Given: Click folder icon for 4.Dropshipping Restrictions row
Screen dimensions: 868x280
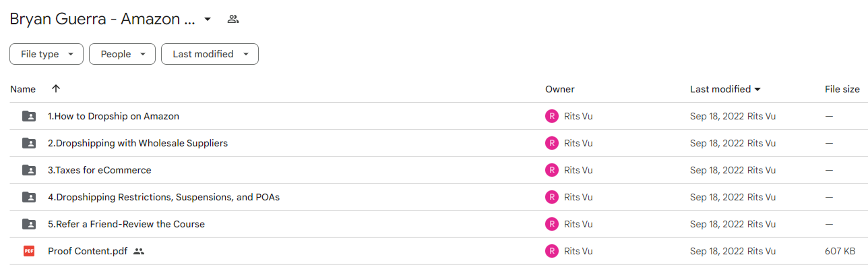Looking at the screenshot, I should [x=29, y=197].
